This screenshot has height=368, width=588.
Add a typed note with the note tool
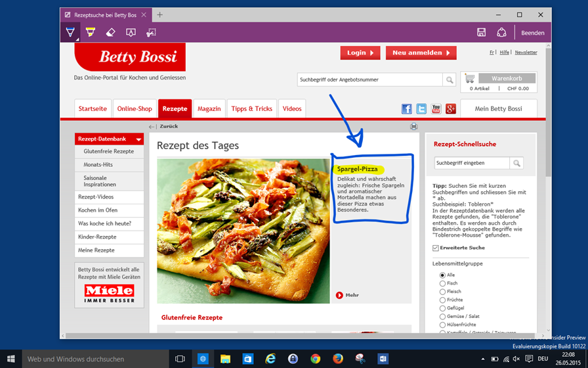[131, 32]
